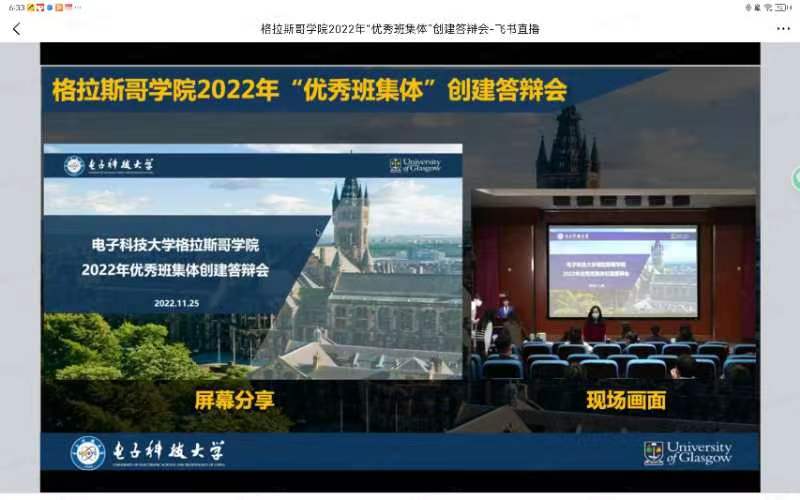Tap the date '2022.11.25' on the slide

pyautogui.click(x=177, y=303)
